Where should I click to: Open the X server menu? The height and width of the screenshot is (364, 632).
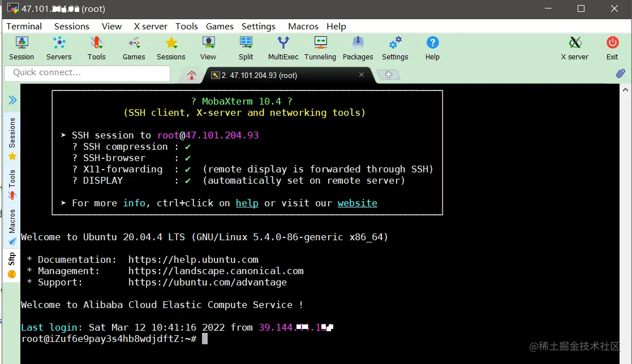tap(151, 26)
